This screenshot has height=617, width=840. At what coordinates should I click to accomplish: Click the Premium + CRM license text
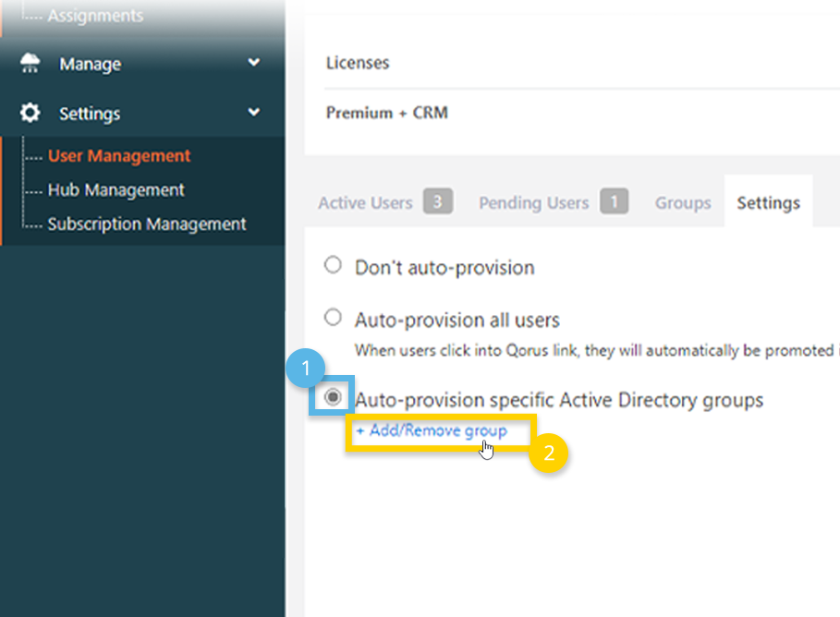pos(387,113)
